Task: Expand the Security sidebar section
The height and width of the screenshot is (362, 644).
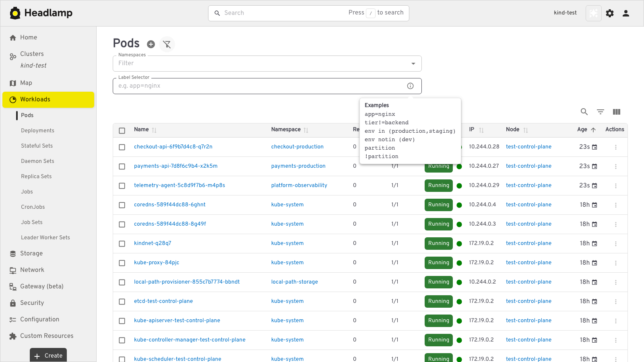Action: click(48, 303)
